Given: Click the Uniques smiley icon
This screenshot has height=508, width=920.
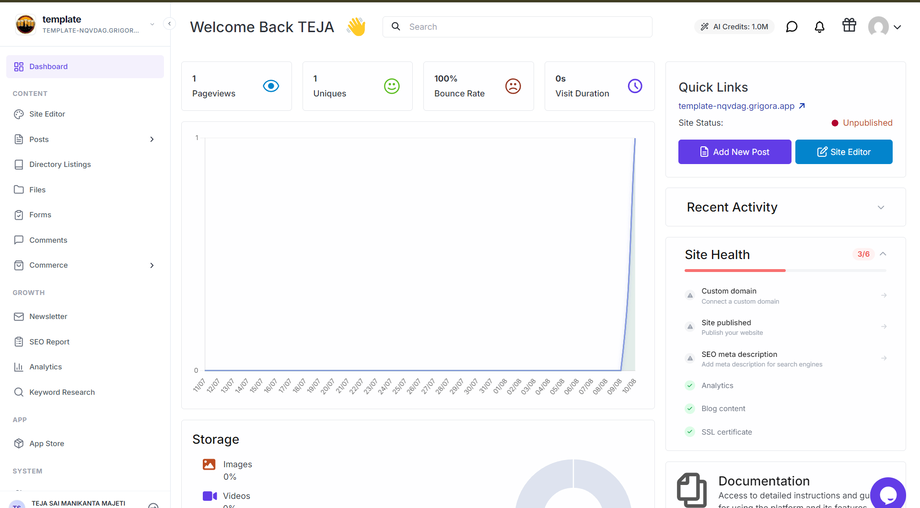Looking at the screenshot, I should 392,86.
